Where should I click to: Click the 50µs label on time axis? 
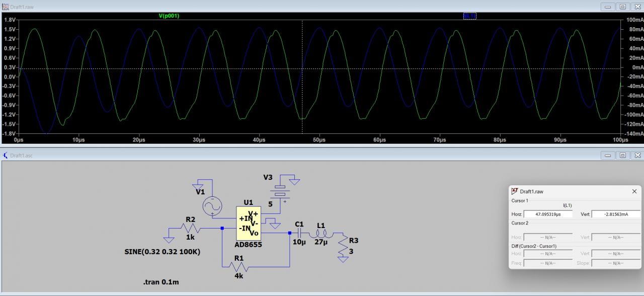[x=319, y=139]
